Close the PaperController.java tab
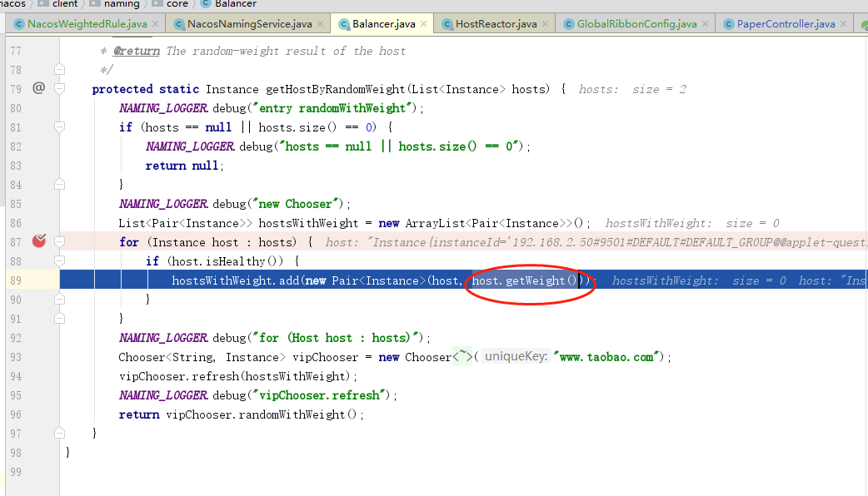 pos(843,24)
